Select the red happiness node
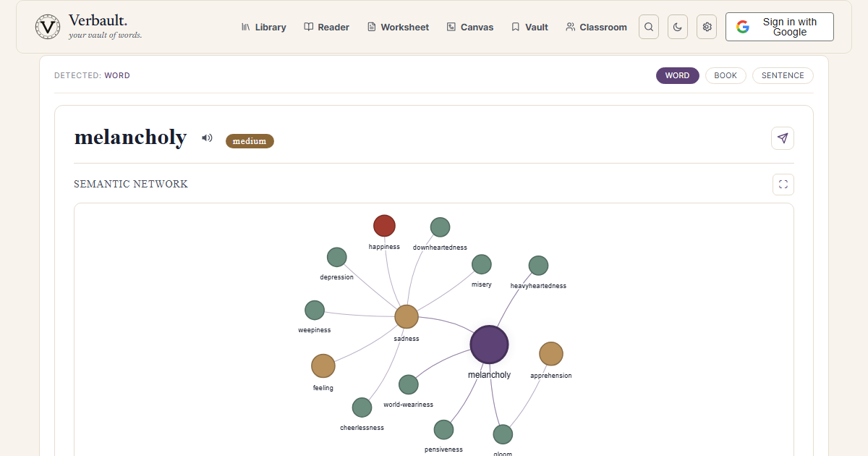 point(384,226)
